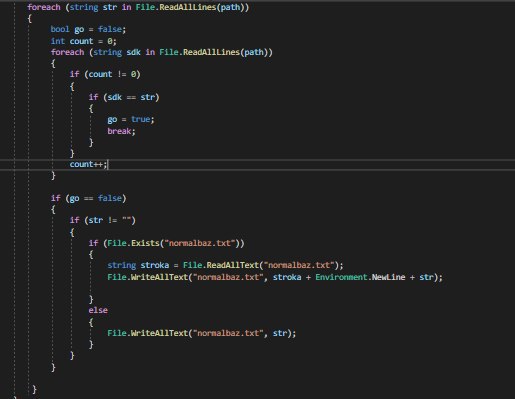Click "normalbaz.txt" in File.ReadAllText call
The height and width of the screenshot is (399, 515).
(x=299, y=265)
